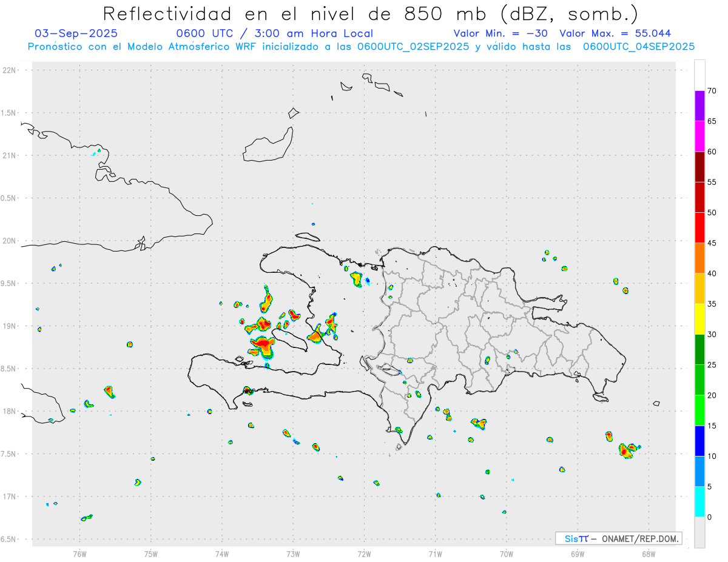Choose the blue 10–15 dBZ colorbar segment
Screen dimensions: 728x562
pyautogui.click(x=699, y=441)
